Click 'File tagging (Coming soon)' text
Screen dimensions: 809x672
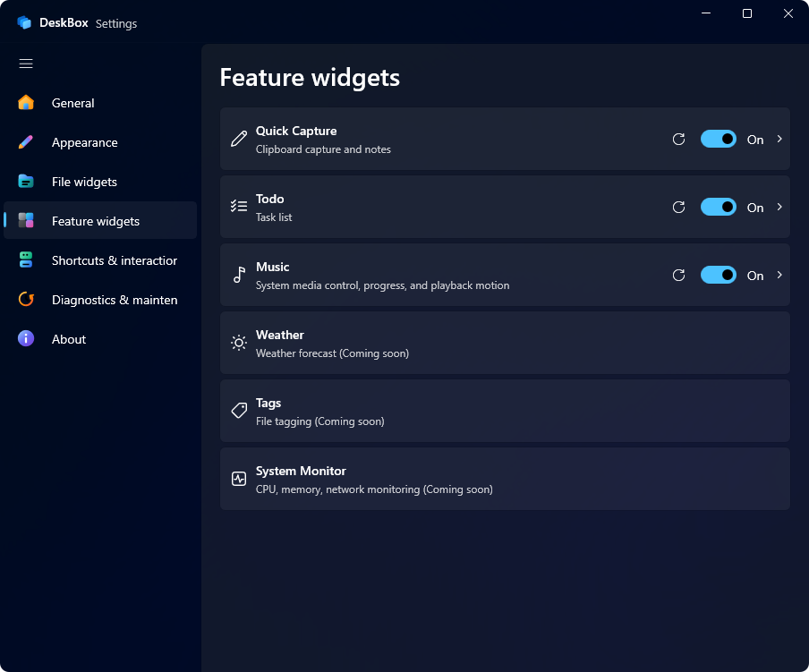(319, 421)
